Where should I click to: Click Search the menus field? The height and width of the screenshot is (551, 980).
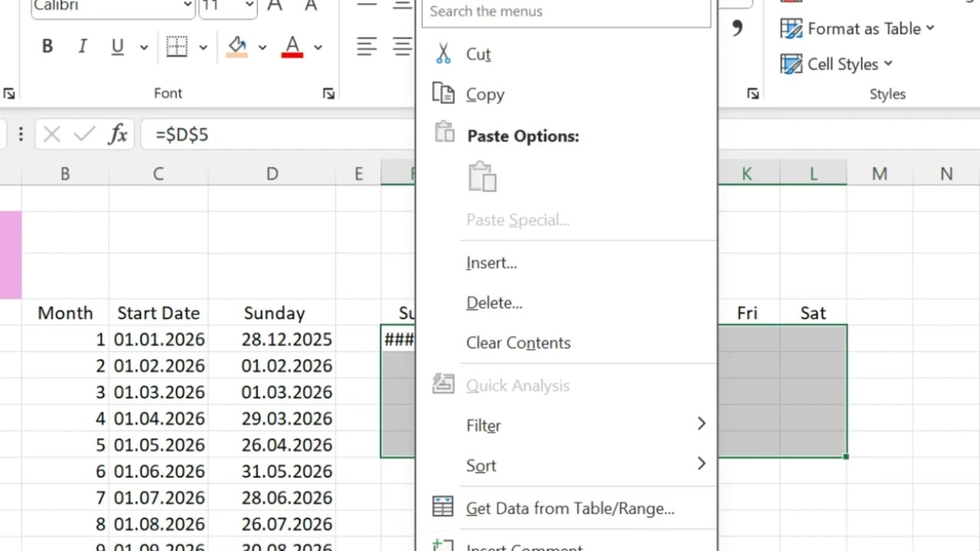point(567,11)
